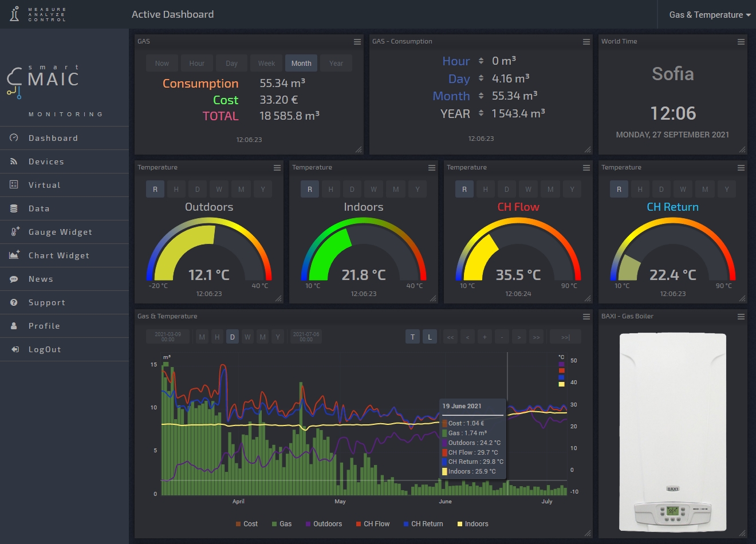Click the >>| jump-to-latest button

coord(566,337)
